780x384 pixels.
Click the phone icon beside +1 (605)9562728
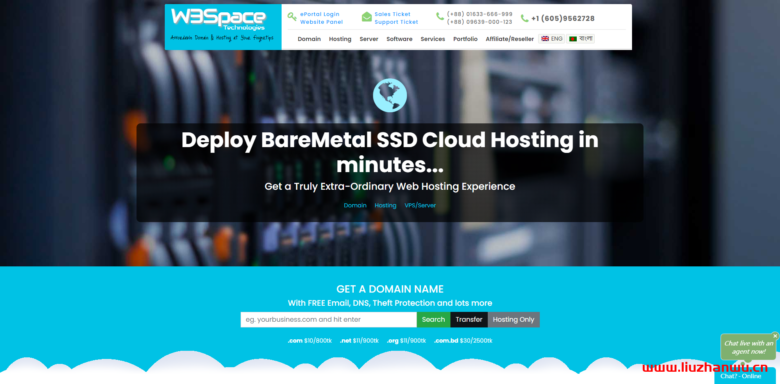[x=524, y=18]
